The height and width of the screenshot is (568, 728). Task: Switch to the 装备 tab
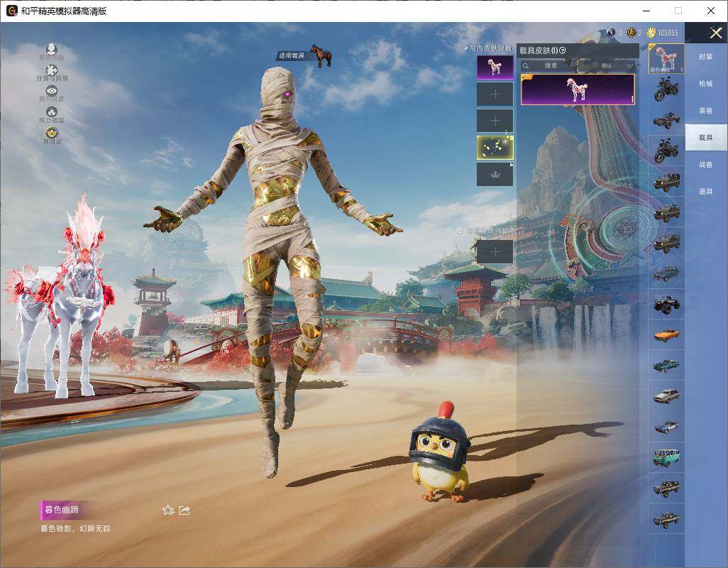(706, 111)
